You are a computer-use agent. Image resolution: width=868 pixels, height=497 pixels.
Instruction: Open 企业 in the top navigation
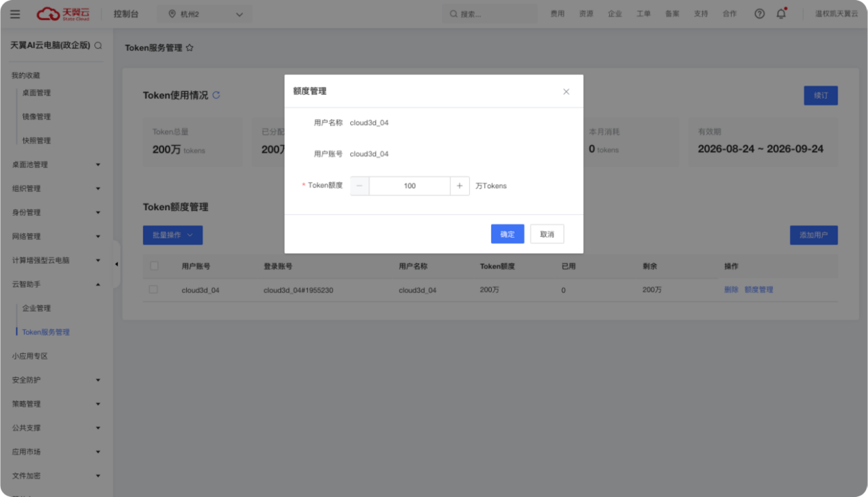[615, 14]
